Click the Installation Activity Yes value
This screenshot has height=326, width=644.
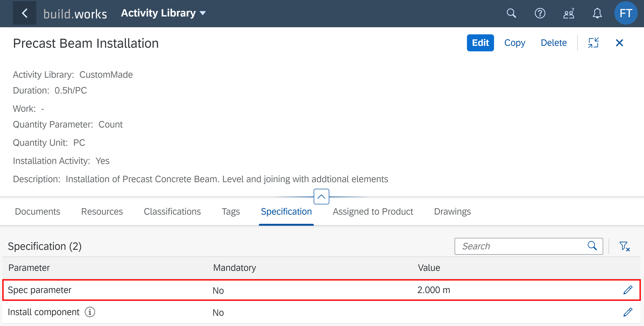tap(102, 161)
